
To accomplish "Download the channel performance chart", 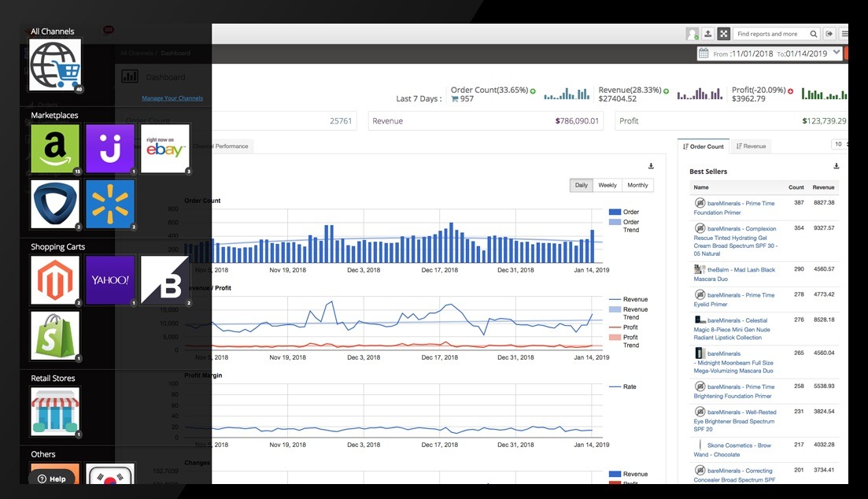I will pos(651,166).
